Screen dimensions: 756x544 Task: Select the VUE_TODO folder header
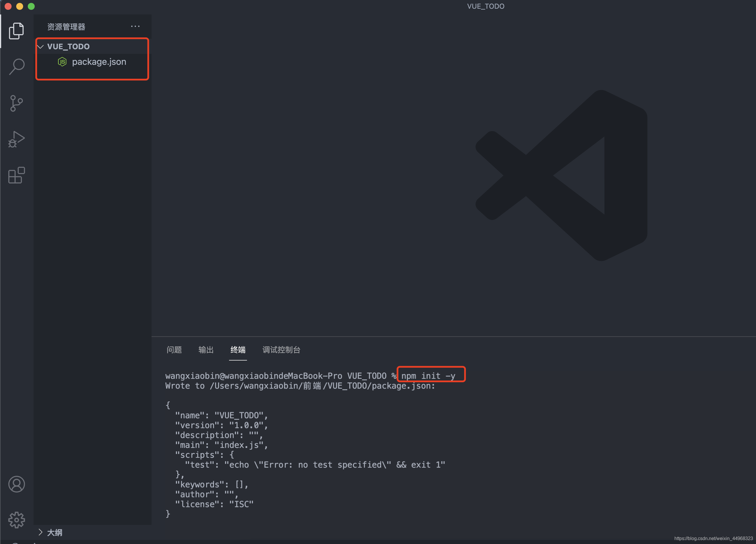pos(93,46)
